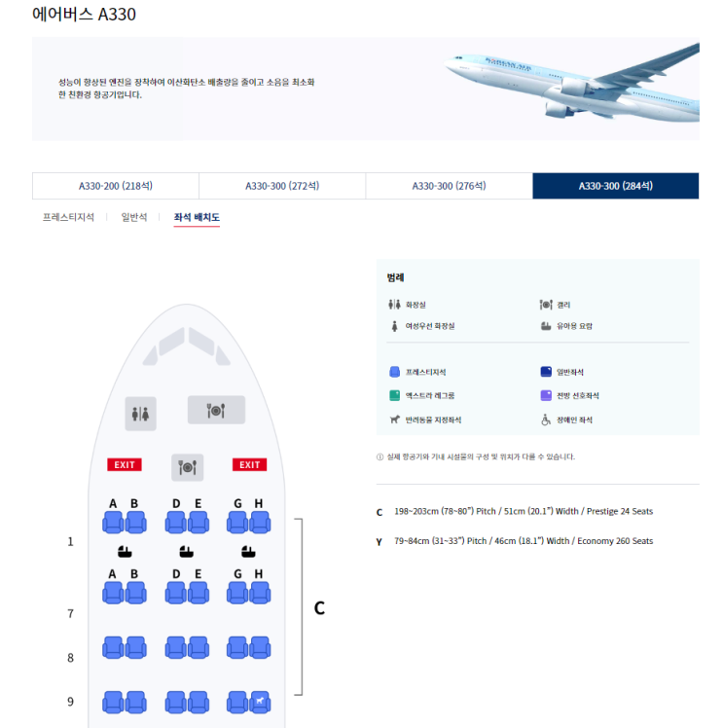Click the left EXIT sign

click(x=125, y=465)
